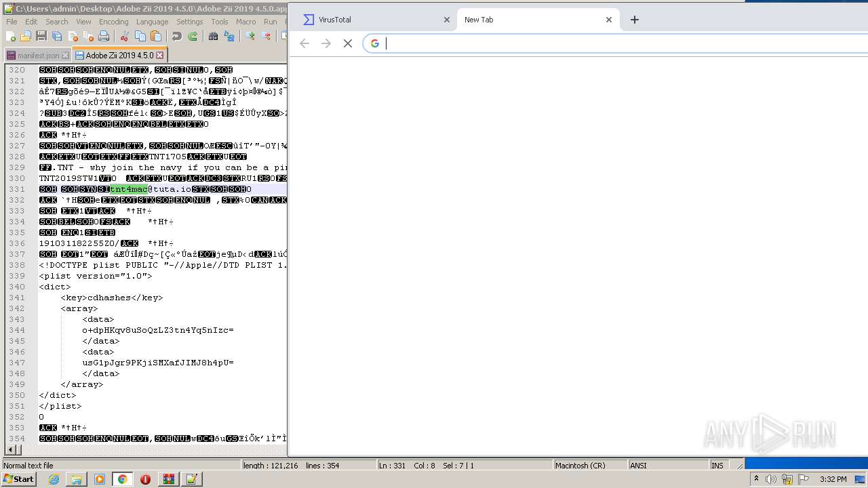
Task: Click the Cut scissors icon
Action: [125, 37]
